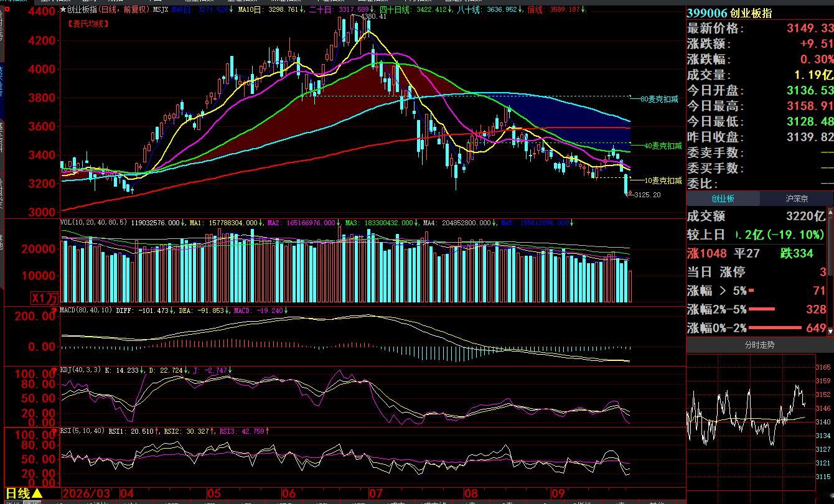The height and width of the screenshot is (504, 834).
Task: Click the 成交额 value 3220亿
Action: click(805, 216)
